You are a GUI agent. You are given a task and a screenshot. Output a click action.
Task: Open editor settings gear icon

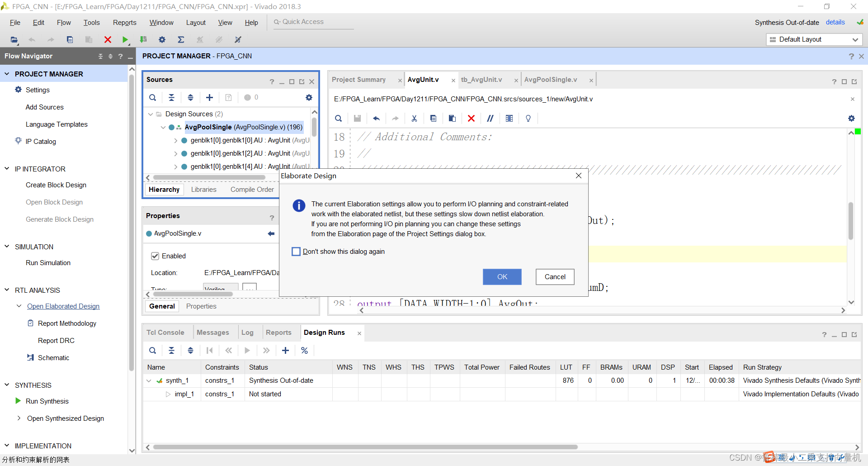tap(851, 119)
